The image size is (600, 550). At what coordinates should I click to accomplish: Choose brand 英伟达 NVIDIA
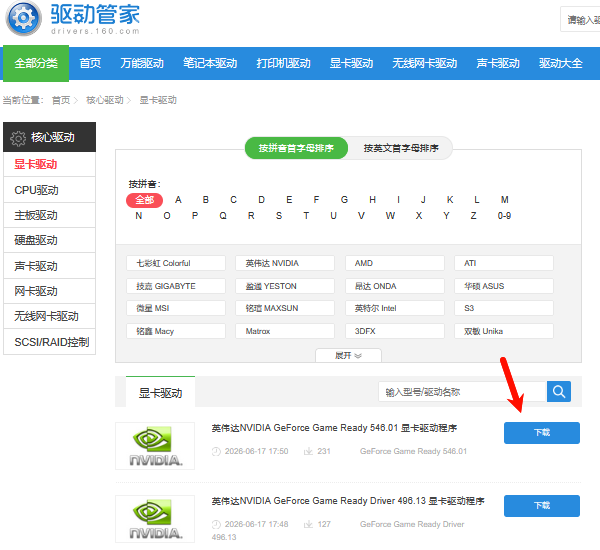coord(285,263)
